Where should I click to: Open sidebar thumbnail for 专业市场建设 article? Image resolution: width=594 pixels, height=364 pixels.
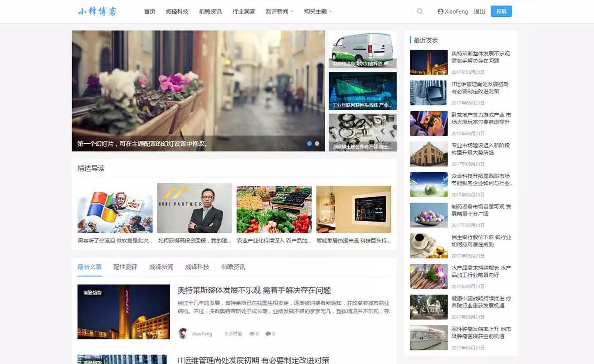tap(428, 154)
